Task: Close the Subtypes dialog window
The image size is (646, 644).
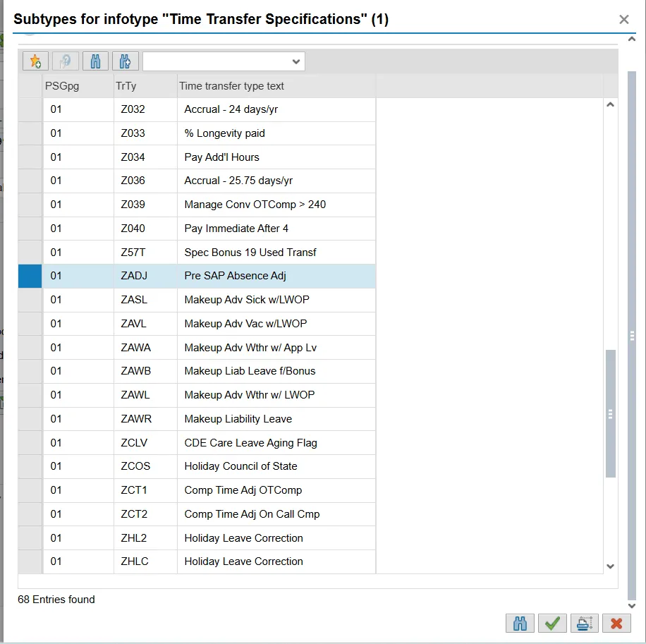Action: coord(623,20)
